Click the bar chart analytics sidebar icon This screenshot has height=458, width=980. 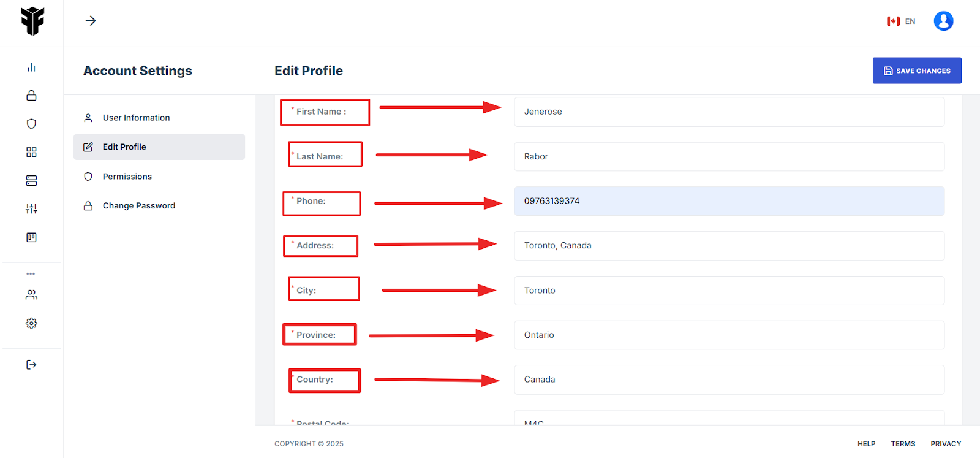coord(31,67)
